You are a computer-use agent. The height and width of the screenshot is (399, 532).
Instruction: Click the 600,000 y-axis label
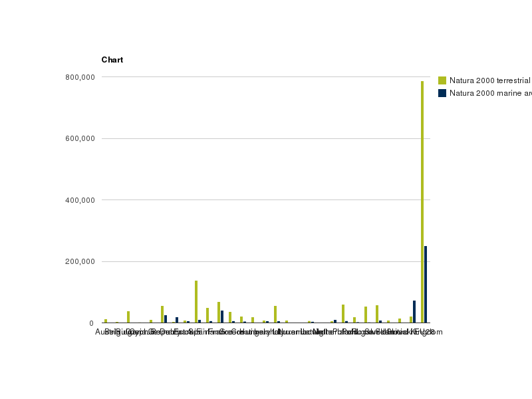tap(80, 139)
